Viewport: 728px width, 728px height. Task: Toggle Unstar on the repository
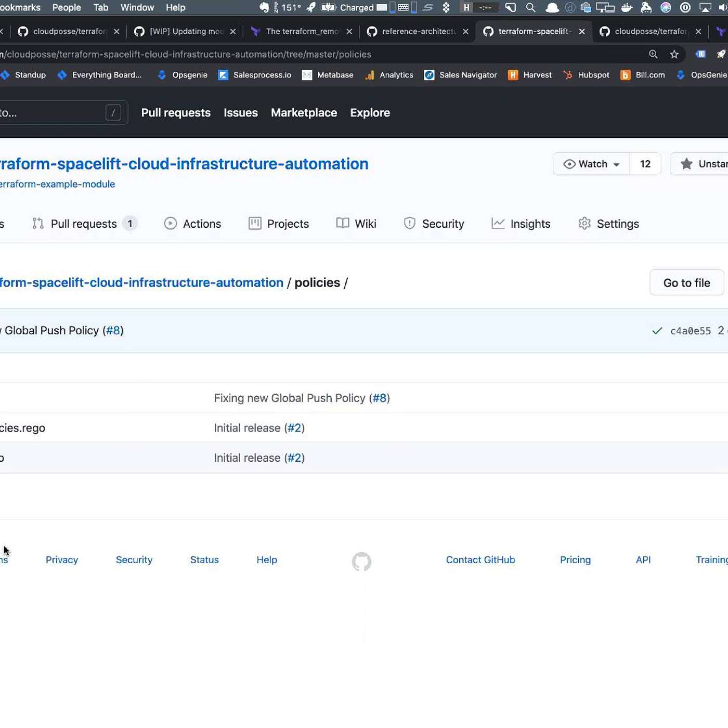tap(699, 164)
